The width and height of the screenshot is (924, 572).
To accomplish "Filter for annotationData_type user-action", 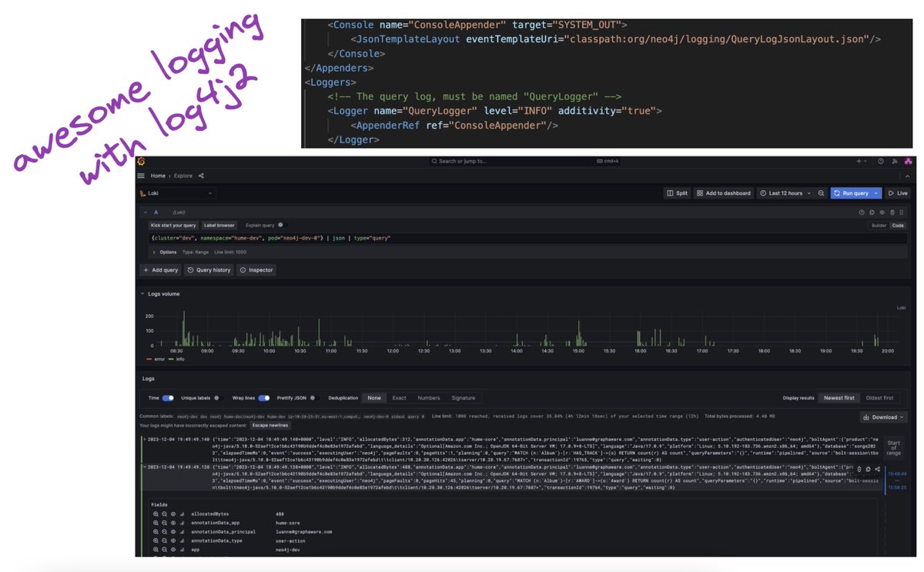I will pyautogui.click(x=156, y=541).
